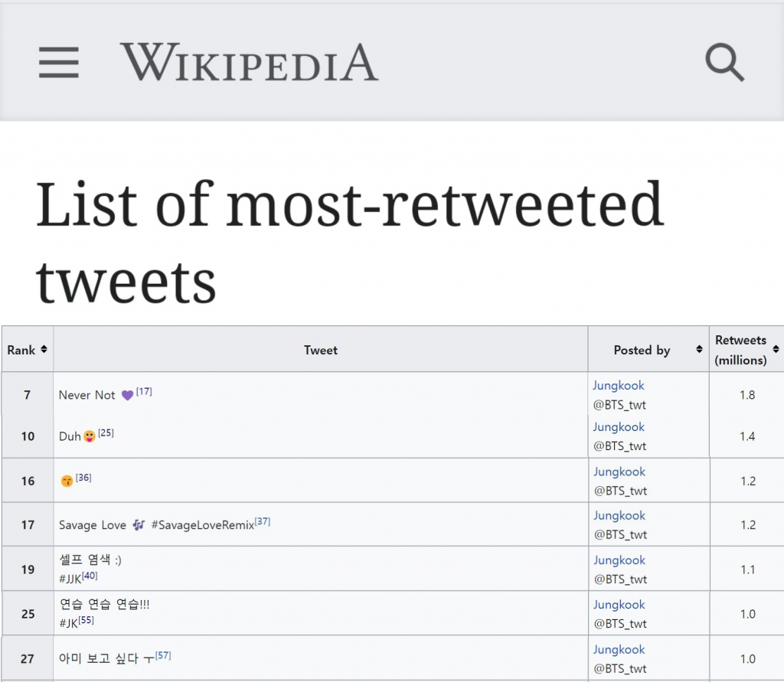Screen dimensions: 784x682
Task: Open citation [36] in rank 16 row
Action: click(83, 478)
